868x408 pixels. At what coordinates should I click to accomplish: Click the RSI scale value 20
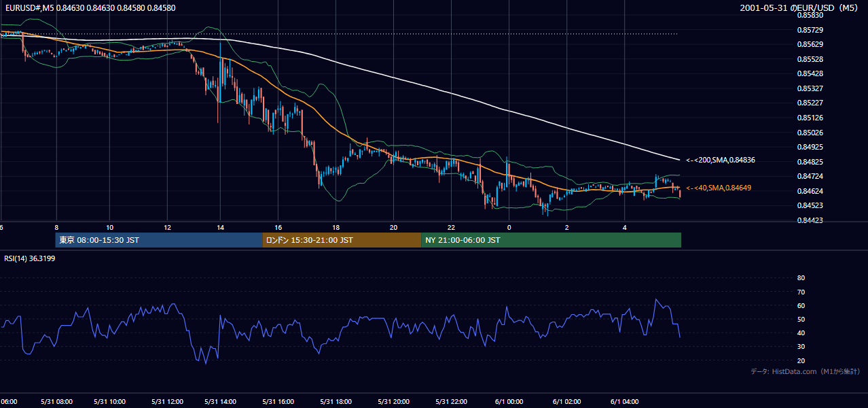point(801,360)
